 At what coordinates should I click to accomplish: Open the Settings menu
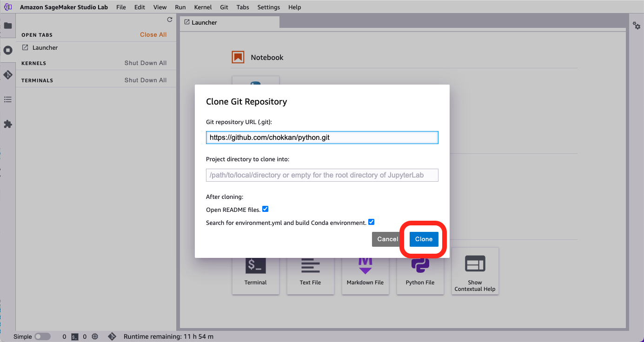(x=269, y=7)
